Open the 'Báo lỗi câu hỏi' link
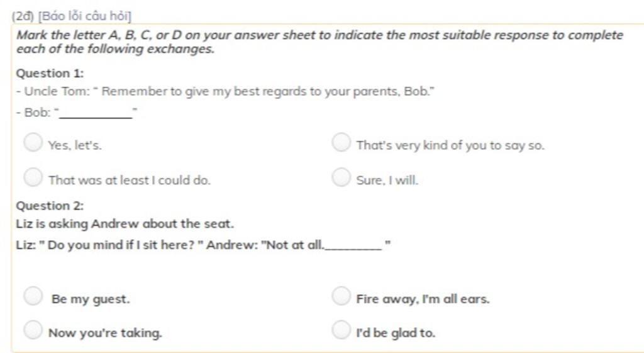 (85, 16)
